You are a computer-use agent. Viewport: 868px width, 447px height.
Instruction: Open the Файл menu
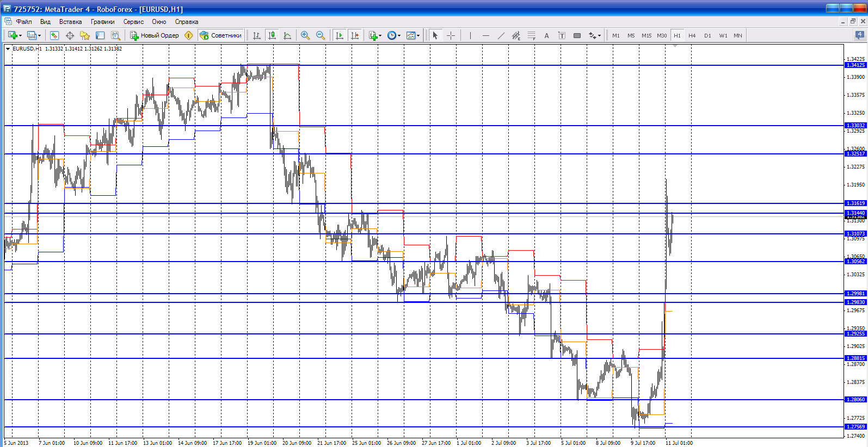24,22
